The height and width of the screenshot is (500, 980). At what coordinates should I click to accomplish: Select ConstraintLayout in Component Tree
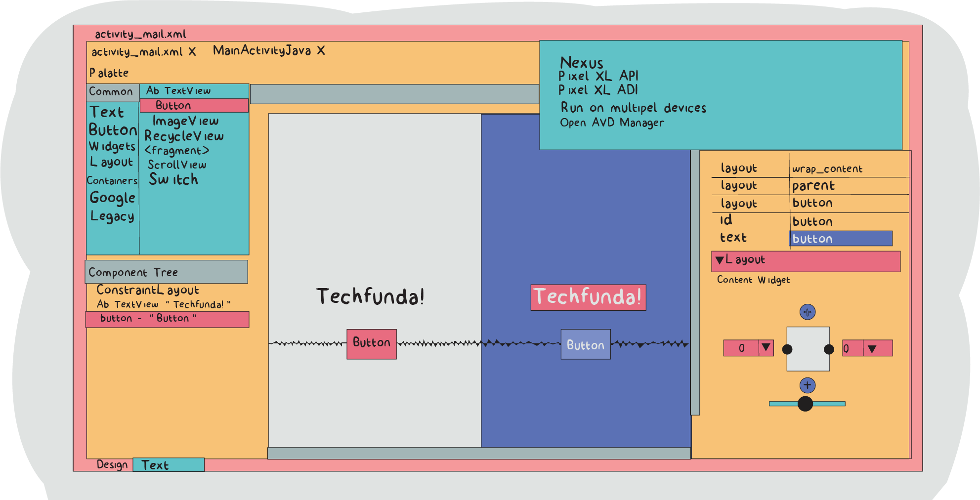pos(147,290)
